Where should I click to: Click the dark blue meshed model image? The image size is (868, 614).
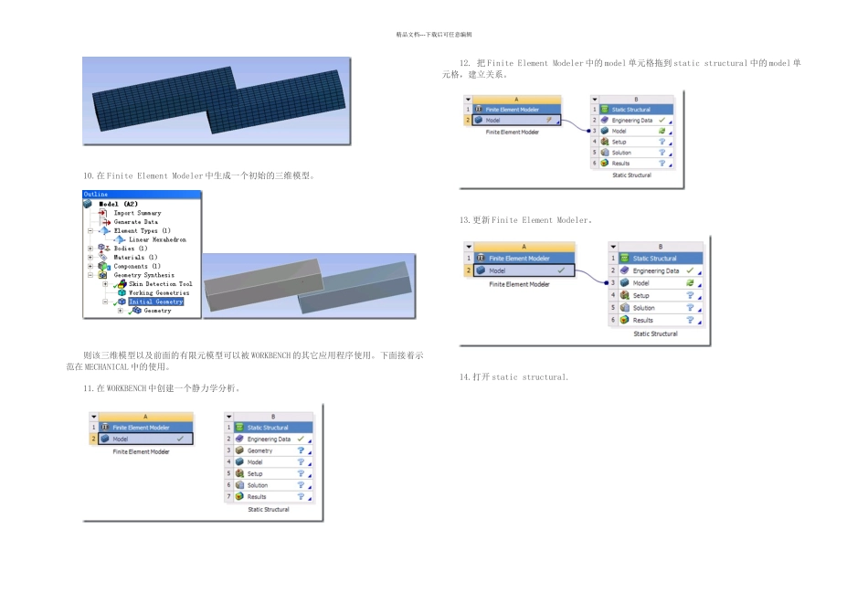click(x=217, y=101)
